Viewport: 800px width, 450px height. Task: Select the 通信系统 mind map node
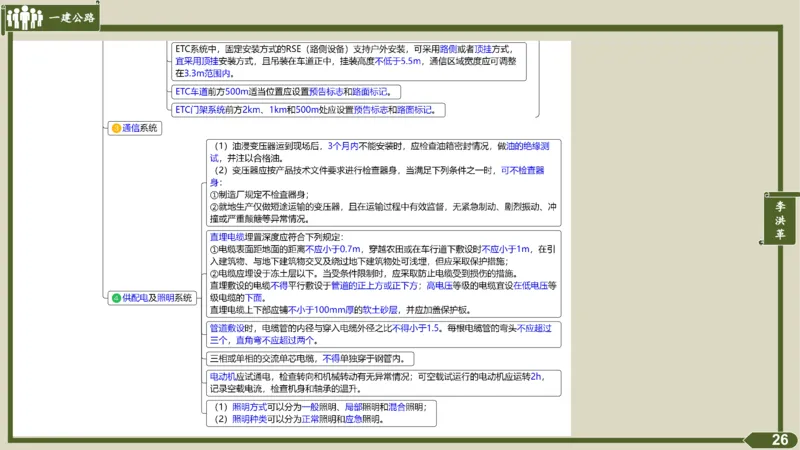135,128
